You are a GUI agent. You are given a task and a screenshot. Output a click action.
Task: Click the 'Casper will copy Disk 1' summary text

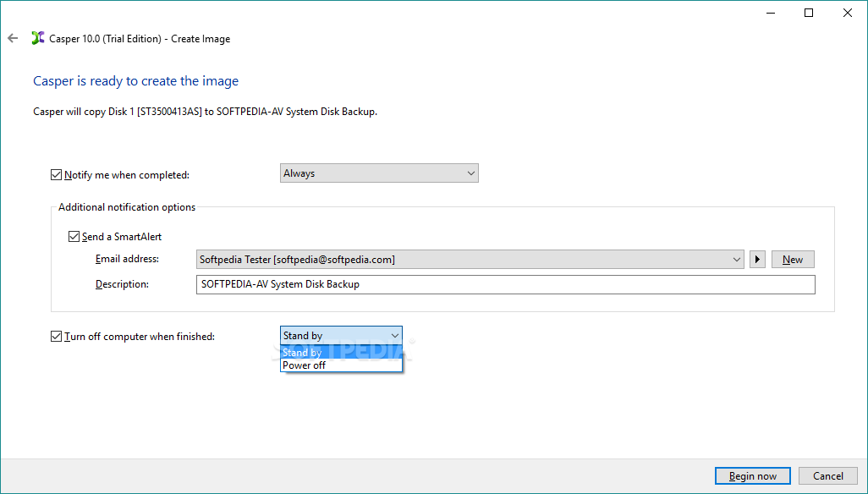[206, 111]
